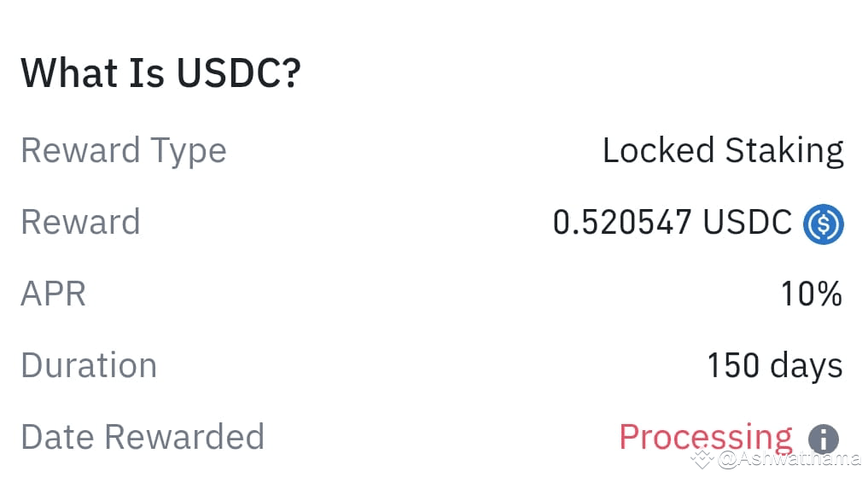Click the Reward Type label

[124, 150]
